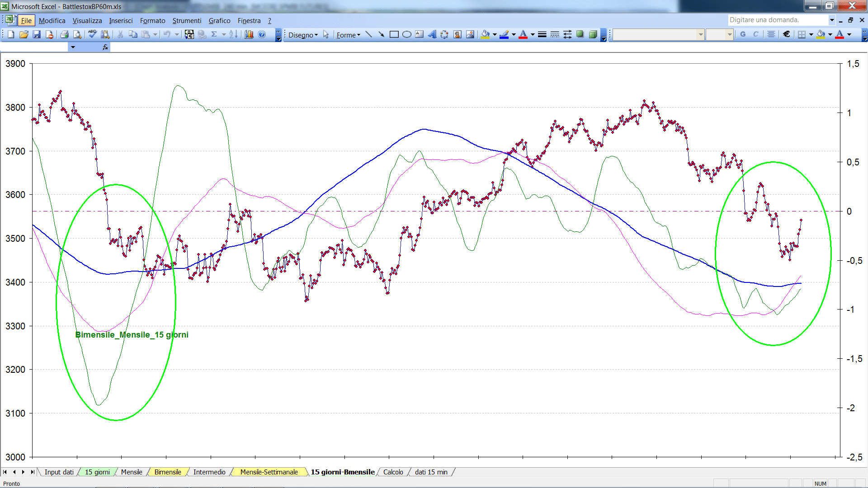Viewport: 868px width, 488px height.
Task: Go to the last sheet tab arrow
Action: (32, 472)
